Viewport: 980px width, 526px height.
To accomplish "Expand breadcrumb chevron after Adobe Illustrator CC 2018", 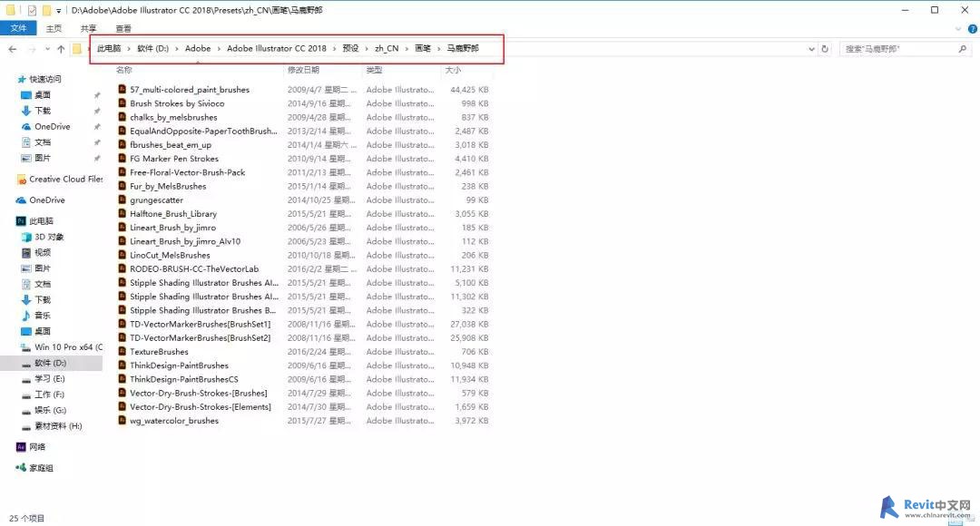I will pos(334,49).
